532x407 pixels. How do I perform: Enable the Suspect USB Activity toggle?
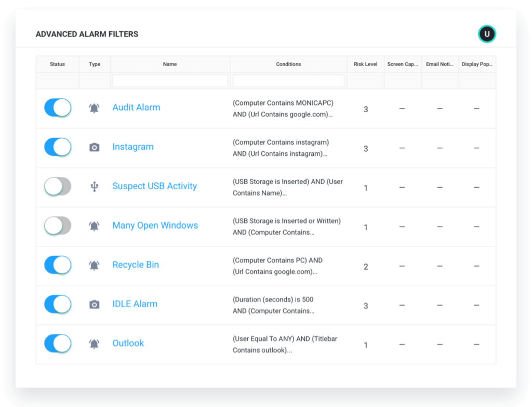point(57,186)
